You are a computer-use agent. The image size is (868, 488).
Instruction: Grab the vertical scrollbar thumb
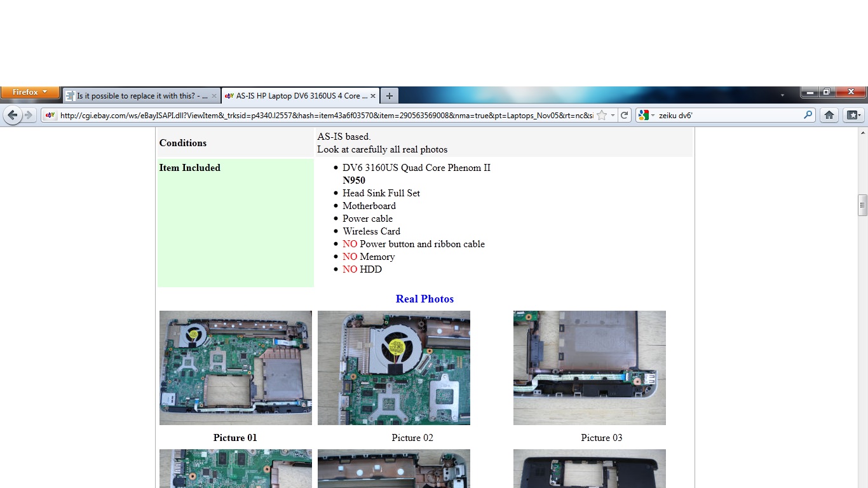(862, 205)
